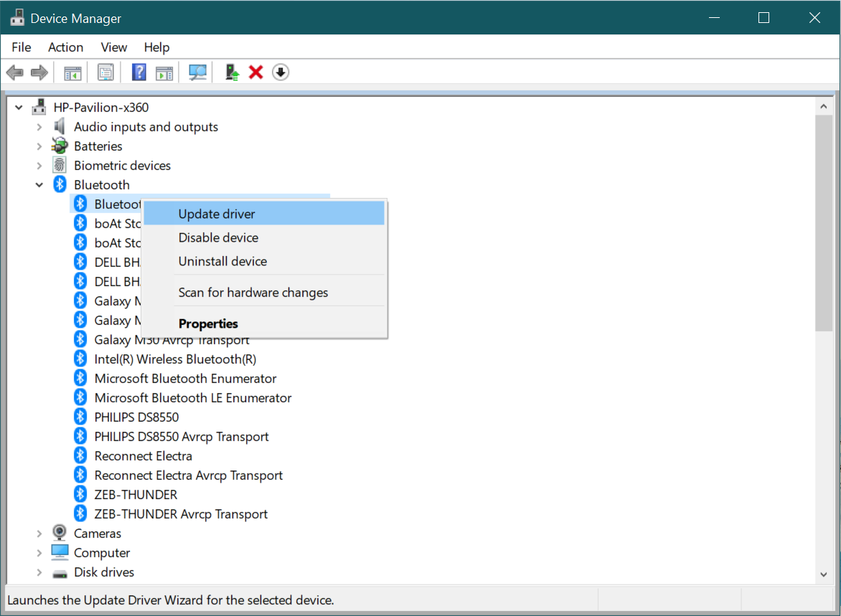Screen dimensions: 841x616
Task: Expand the Cameras category
Action: pyautogui.click(x=39, y=533)
